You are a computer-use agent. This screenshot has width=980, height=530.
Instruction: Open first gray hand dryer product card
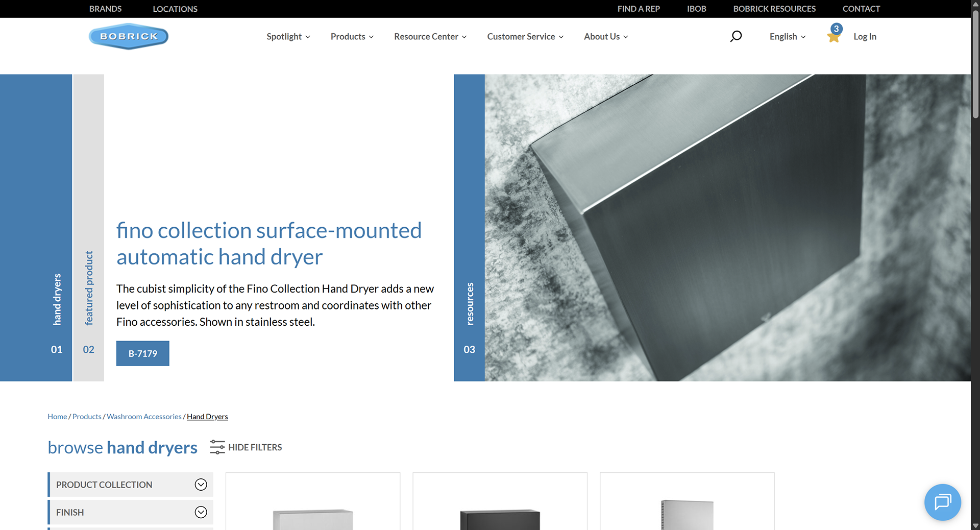(313, 501)
